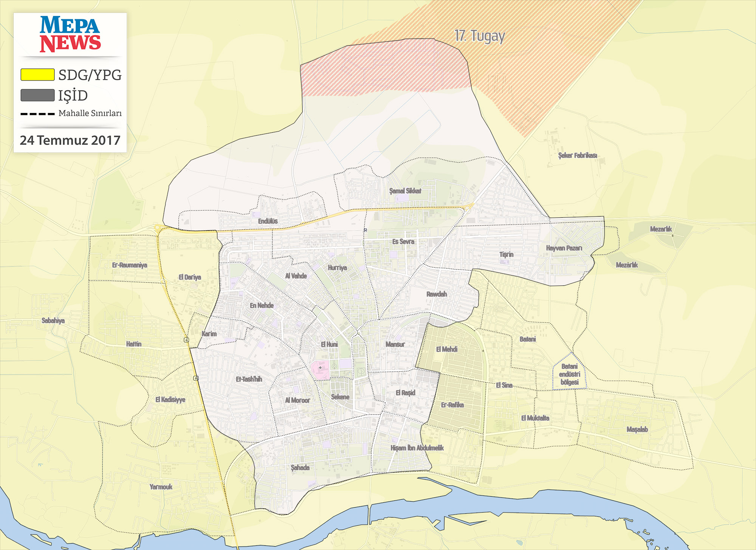Click the Et-Tashhih neighborhood label
Screen dimensions: 756x550
(248, 379)
